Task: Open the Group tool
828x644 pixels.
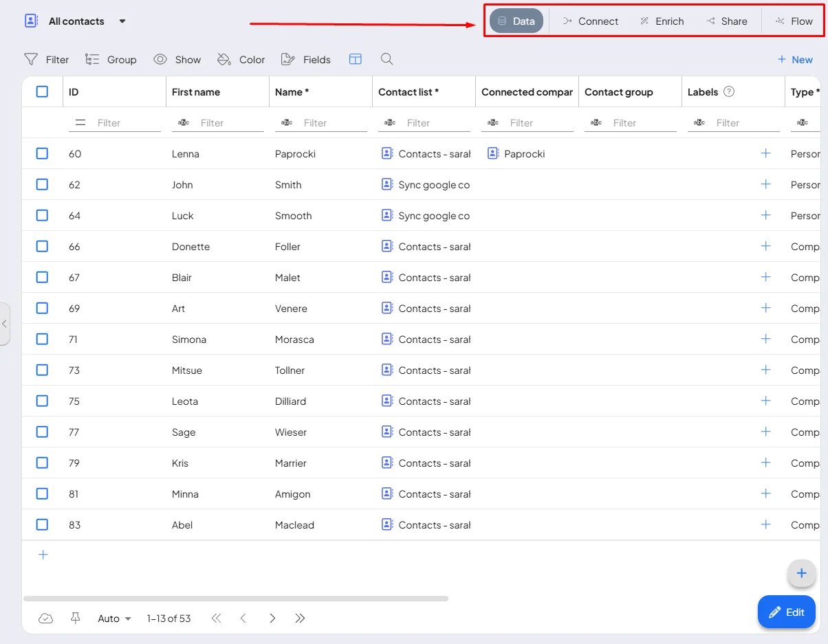Action: 111,60
